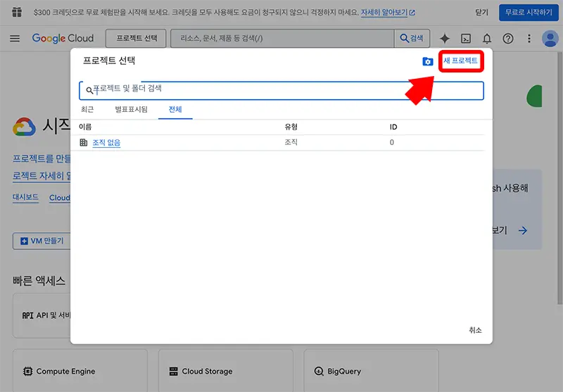Switch to the 최근 tab
The height and width of the screenshot is (392, 563).
tap(87, 110)
